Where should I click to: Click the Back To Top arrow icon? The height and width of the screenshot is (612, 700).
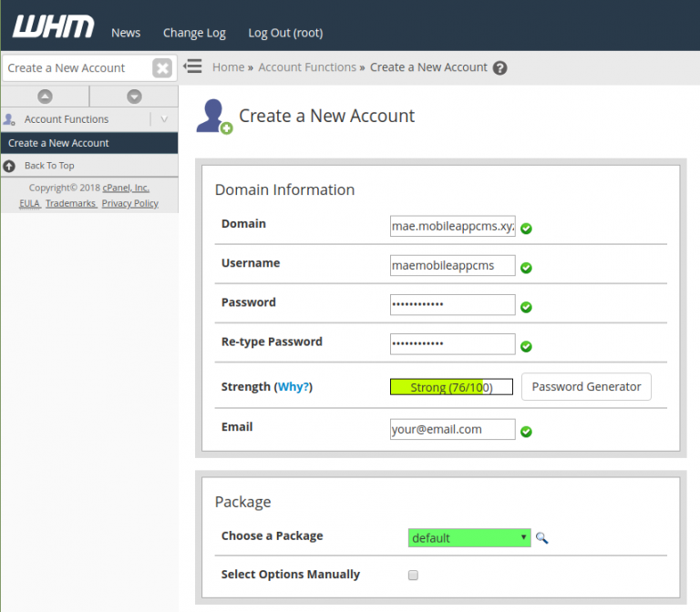point(9,166)
